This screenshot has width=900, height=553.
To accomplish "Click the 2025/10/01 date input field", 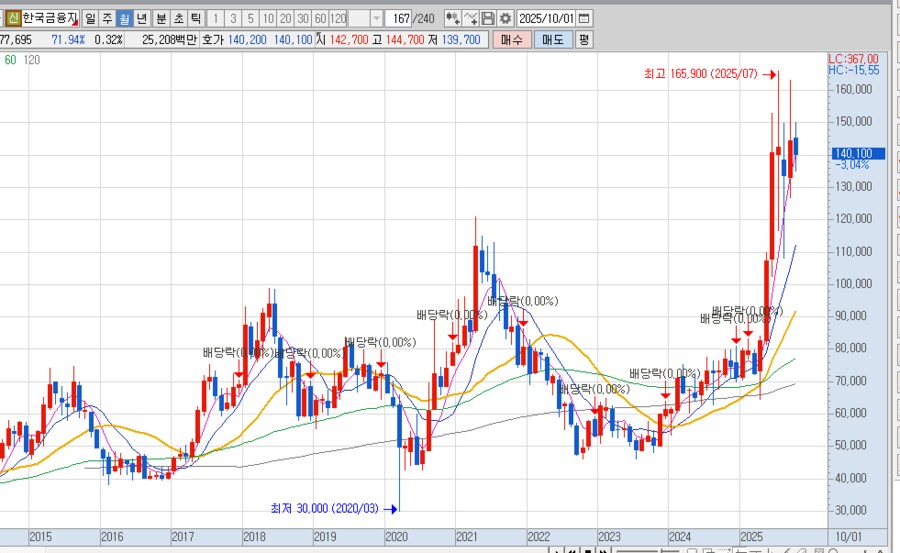I will (x=546, y=18).
